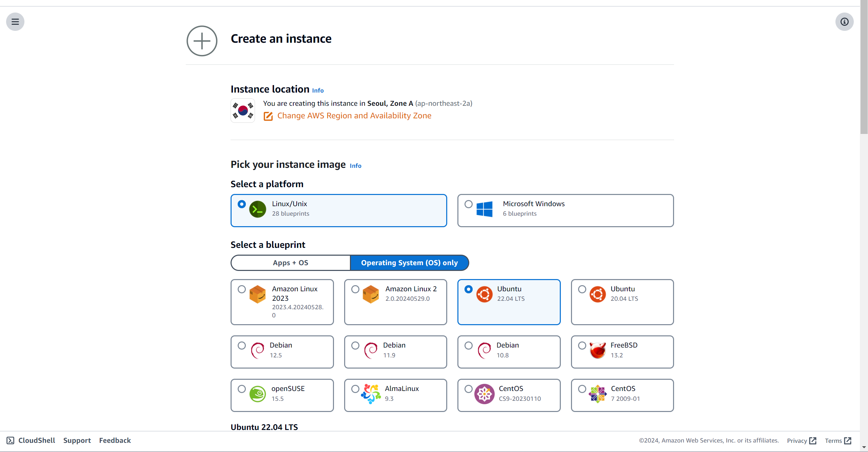Click the FreeBSD devil logo
Viewport: 868px width, 452px height.
597,351
